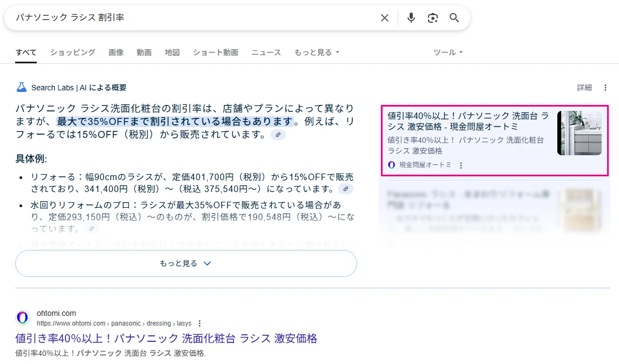Screen dimensions: 619x364
Task: Click the 具体例: heading text
Action: 31,158
